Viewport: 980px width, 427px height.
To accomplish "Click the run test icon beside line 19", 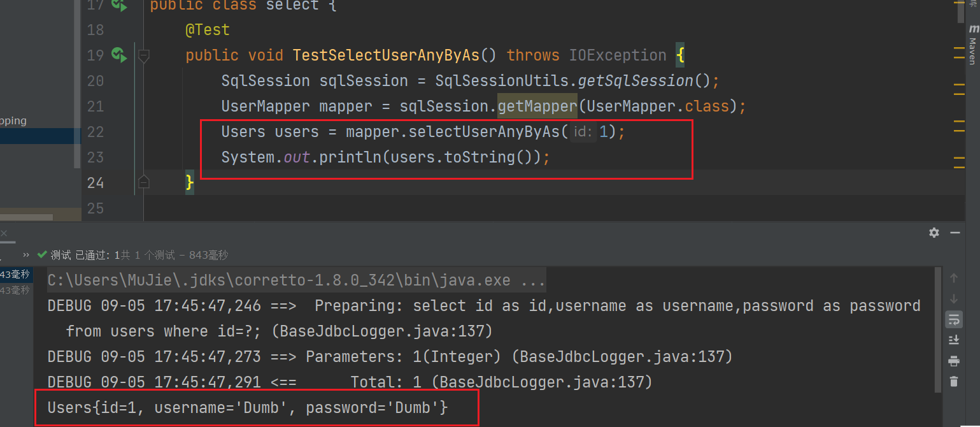I will (x=119, y=55).
